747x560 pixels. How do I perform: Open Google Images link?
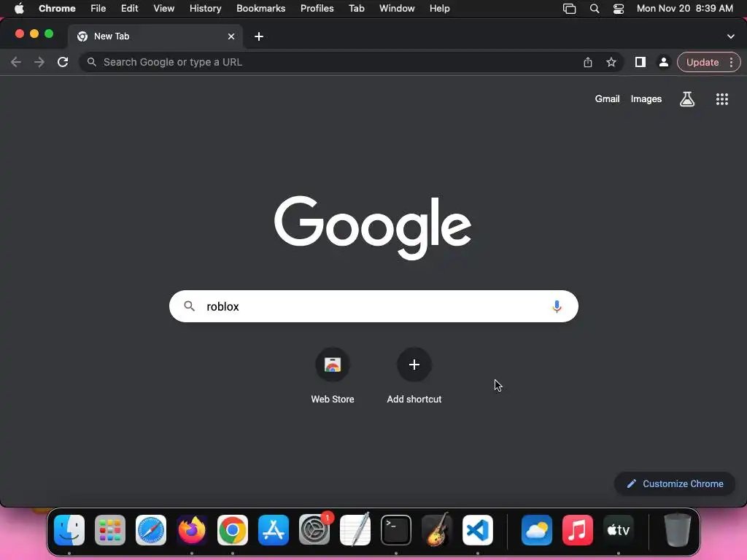tap(646, 99)
